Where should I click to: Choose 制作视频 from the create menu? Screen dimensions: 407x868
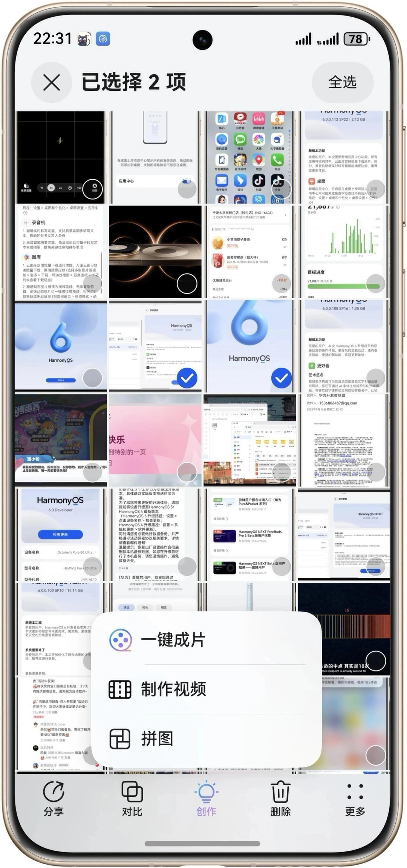coord(207,689)
